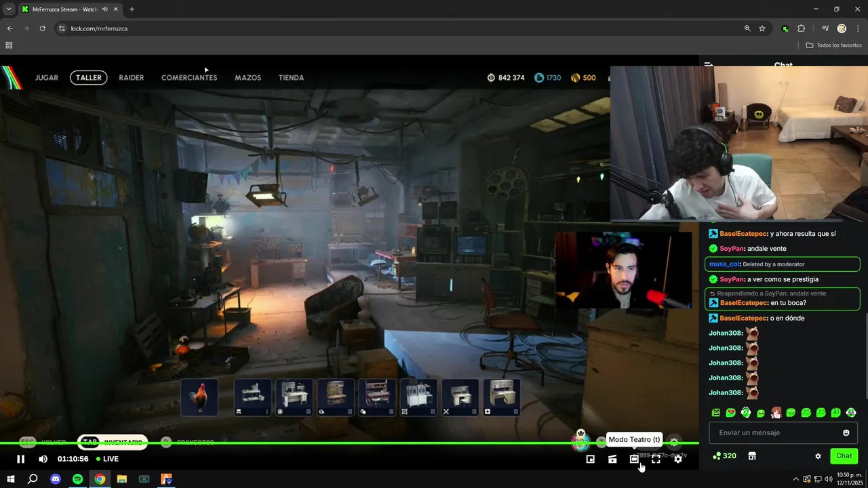This screenshot has width=868, height=488.
Task: Open the 'Todos los favoritos' folder
Action: pyautogui.click(x=833, y=45)
